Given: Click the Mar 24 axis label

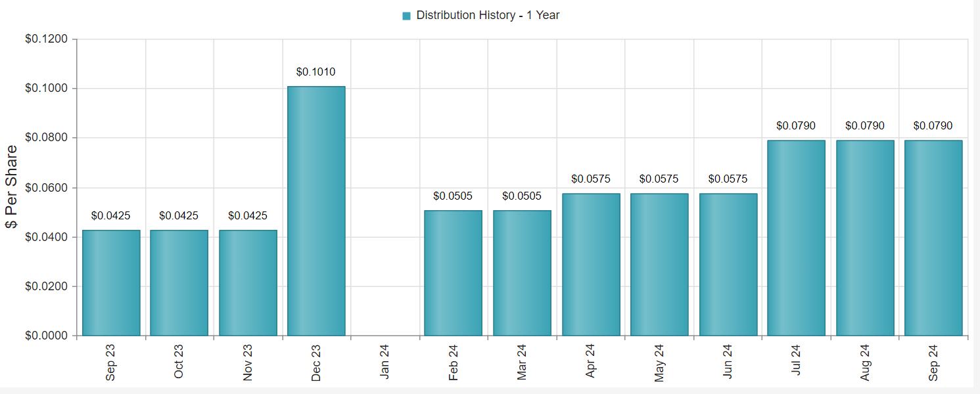Looking at the screenshot, I should coord(522,362).
